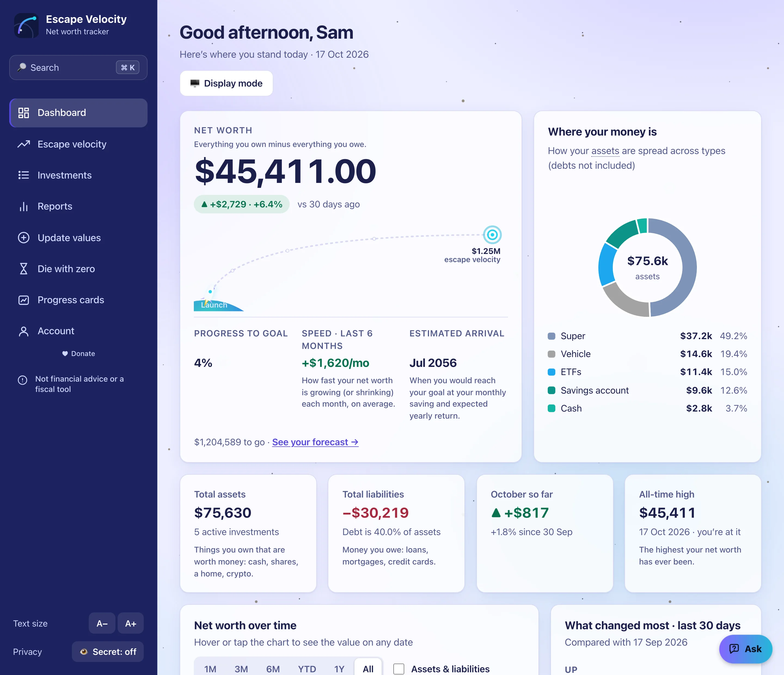The width and height of the screenshot is (784, 675).
Task: Click the Progress cards chart icon
Action: [23, 300]
